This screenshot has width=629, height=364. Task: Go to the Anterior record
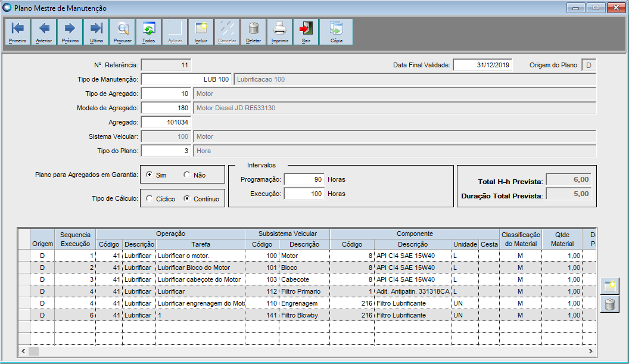(44, 32)
